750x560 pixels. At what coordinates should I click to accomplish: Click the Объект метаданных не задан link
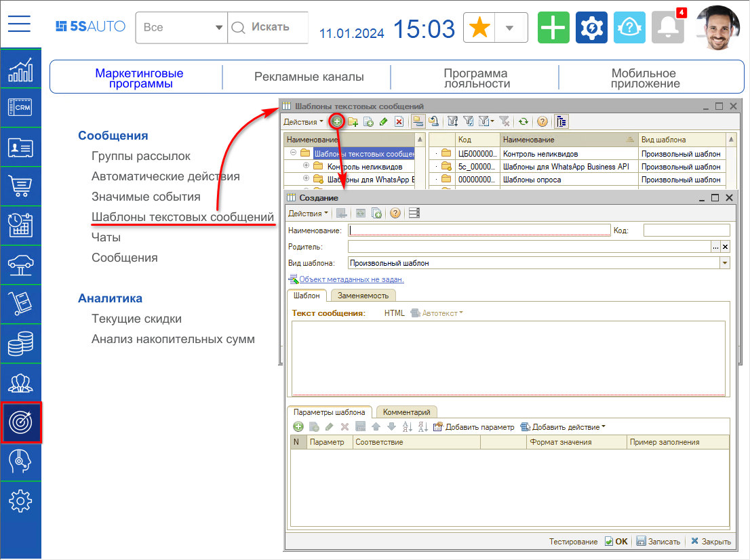351,279
